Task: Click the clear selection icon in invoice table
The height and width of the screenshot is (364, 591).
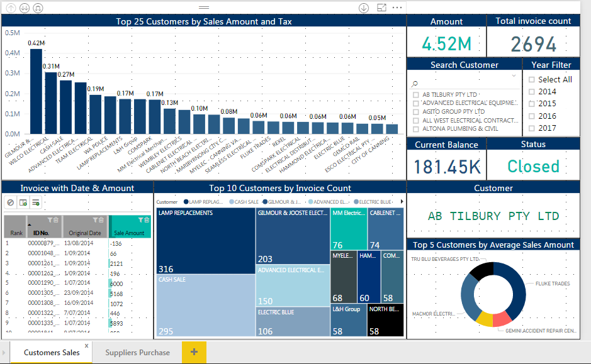Action: 11,202
